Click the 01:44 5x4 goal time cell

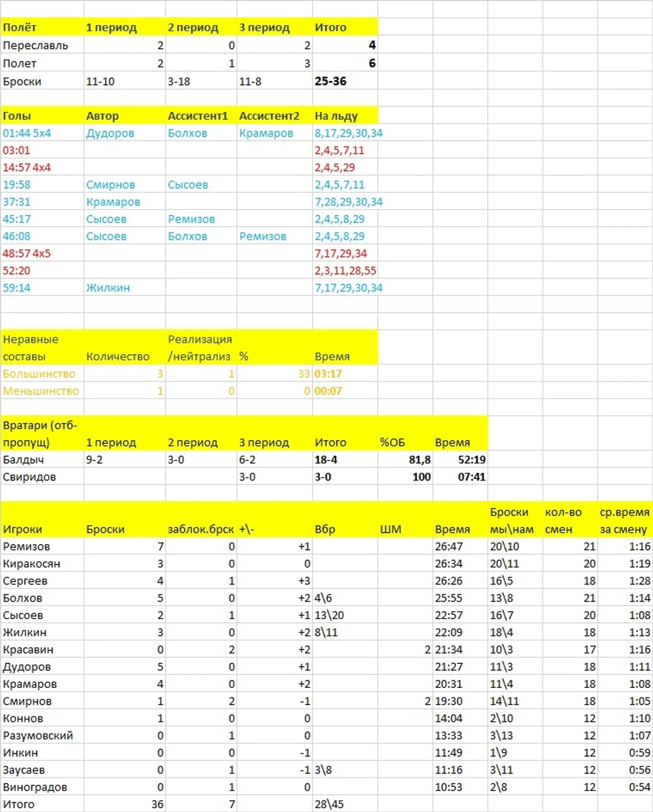tap(42, 133)
